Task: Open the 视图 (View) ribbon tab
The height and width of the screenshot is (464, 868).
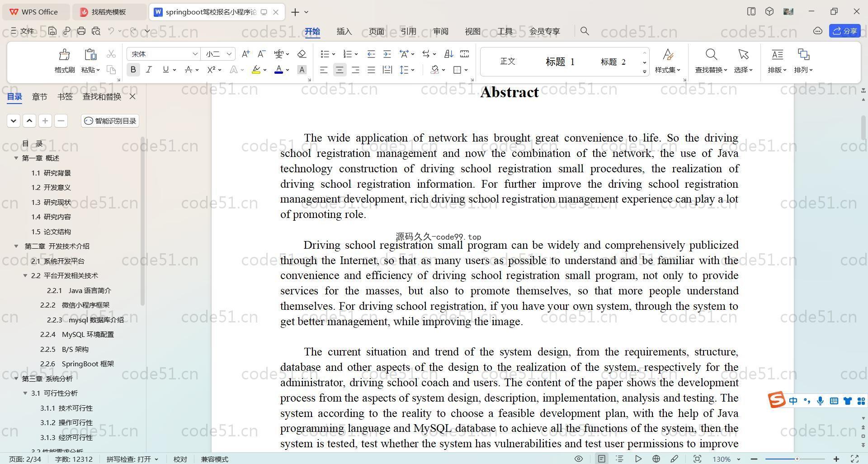Action: tap(472, 31)
